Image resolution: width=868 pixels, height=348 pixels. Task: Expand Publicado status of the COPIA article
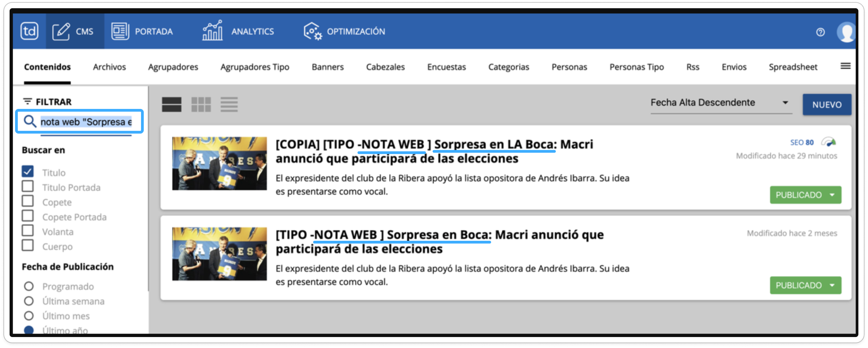tap(832, 195)
